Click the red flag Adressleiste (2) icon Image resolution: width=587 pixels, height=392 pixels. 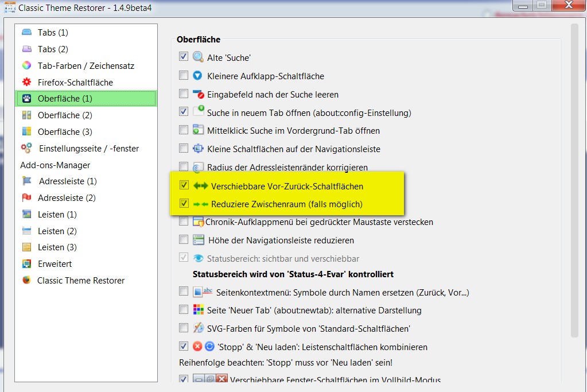coord(26,197)
